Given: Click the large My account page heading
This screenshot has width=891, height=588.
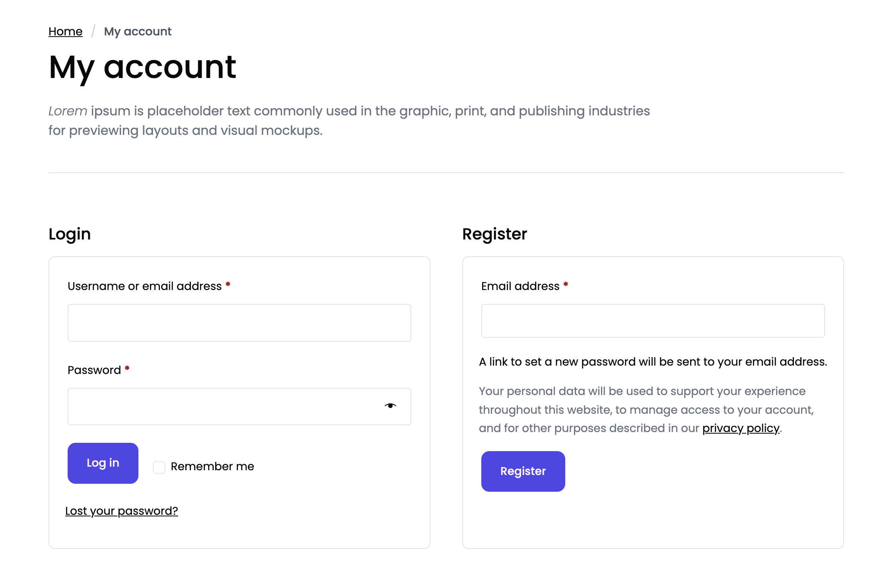Looking at the screenshot, I should tap(142, 67).
